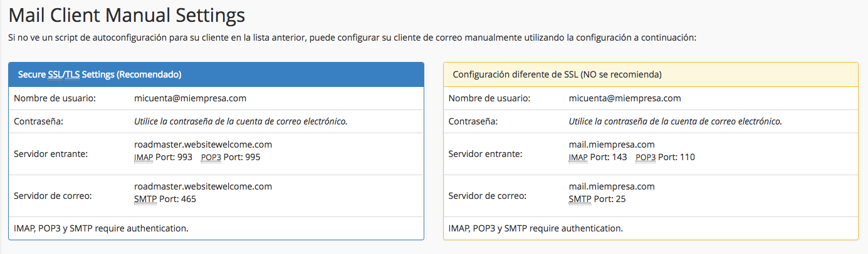Click the SSL/TLS abbreviation in blue header
The height and width of the screenshot is (254, 868).
[x=64, y=74]
